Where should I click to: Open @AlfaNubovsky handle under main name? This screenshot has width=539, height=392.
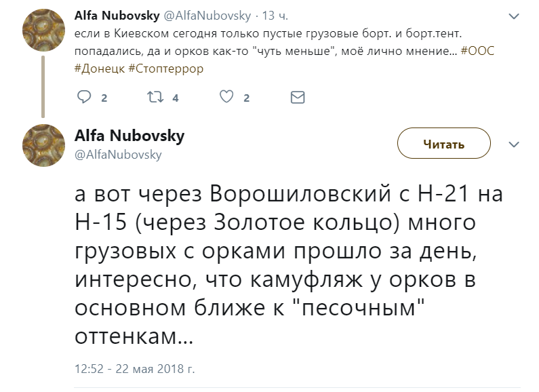pos(118,155)
